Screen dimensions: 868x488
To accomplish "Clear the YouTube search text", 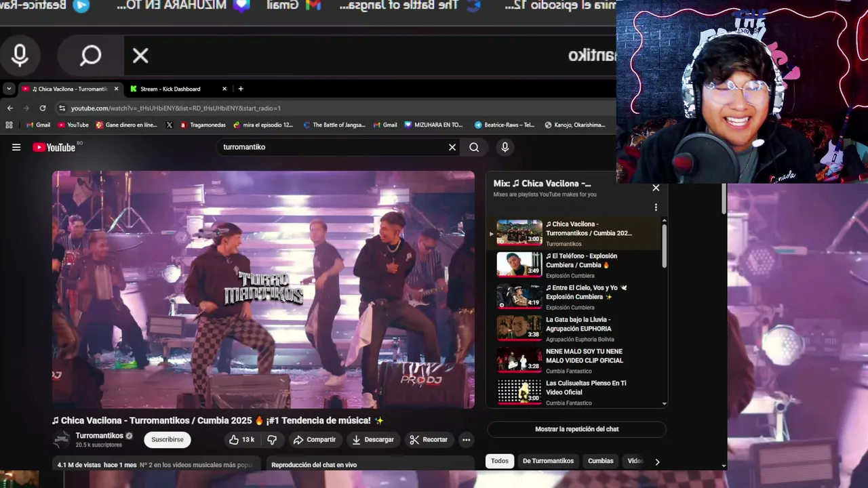I will (452, 147).
